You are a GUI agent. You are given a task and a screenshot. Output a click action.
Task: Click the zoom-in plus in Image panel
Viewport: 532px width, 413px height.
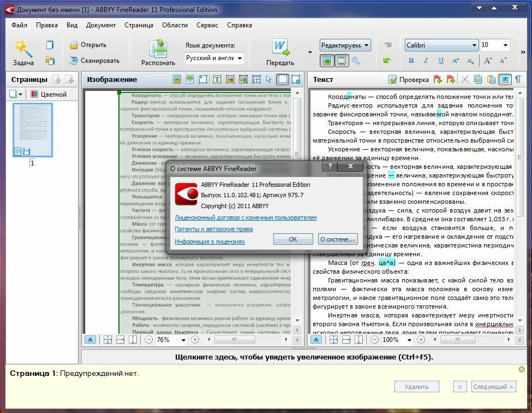pyautogui.click(x=195, y=340)
